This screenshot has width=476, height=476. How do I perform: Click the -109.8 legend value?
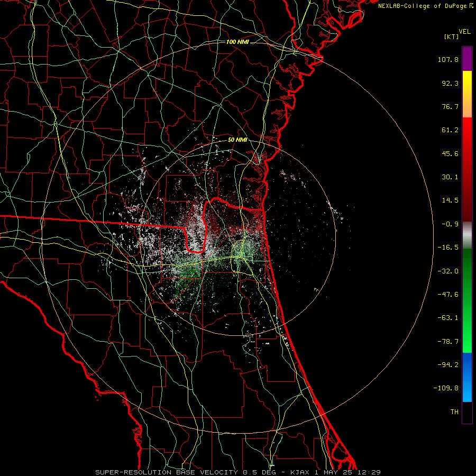click(446, 388)
